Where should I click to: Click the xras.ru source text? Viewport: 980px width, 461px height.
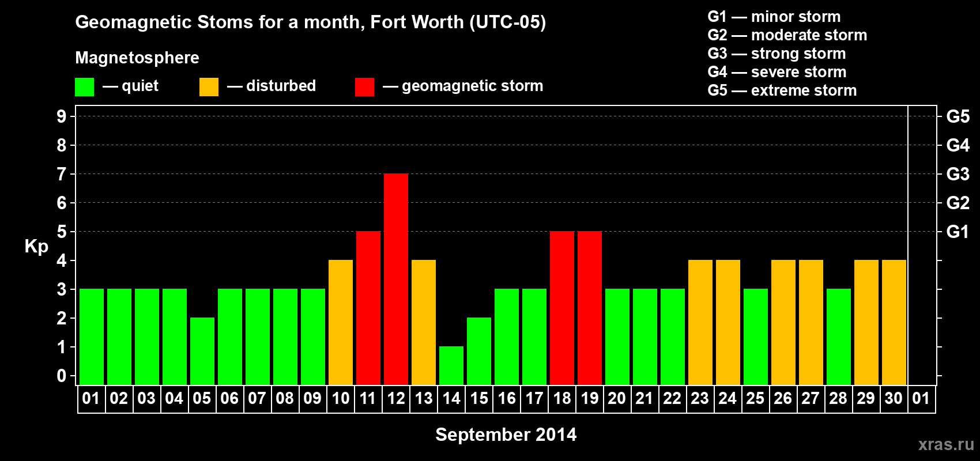(946, 444)
